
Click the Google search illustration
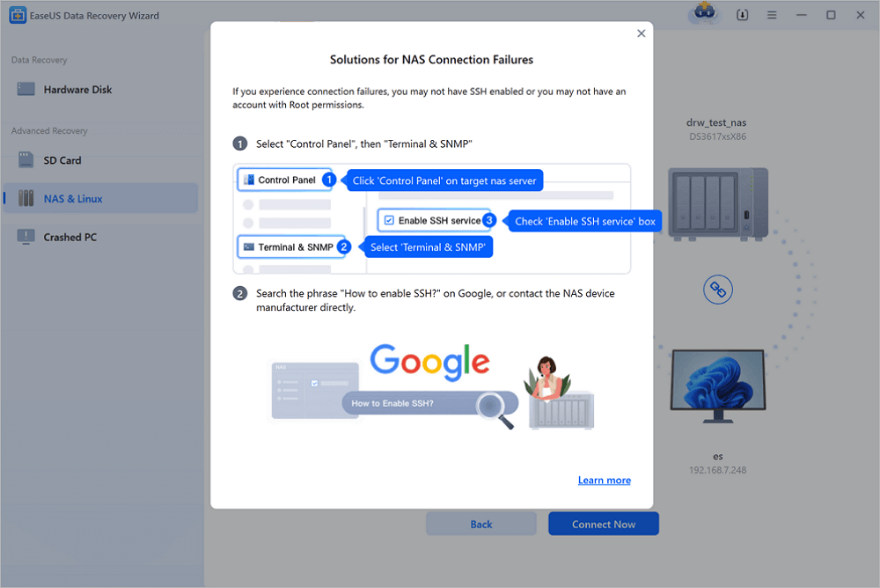click(430, 387)
